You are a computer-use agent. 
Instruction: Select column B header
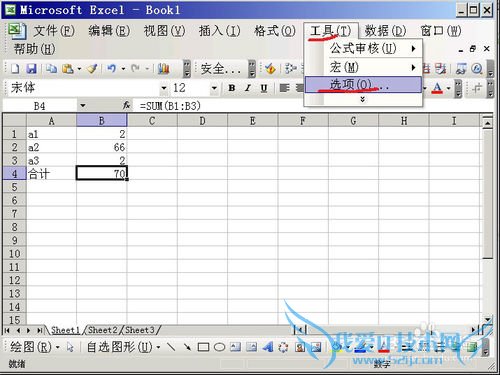pos(102,121)
